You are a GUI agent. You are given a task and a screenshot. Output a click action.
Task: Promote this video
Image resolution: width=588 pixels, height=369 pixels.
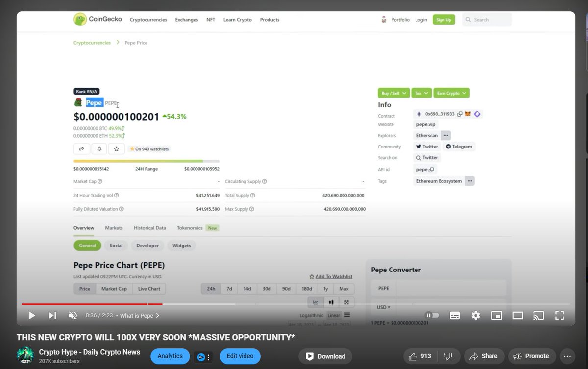pos(531,356)
